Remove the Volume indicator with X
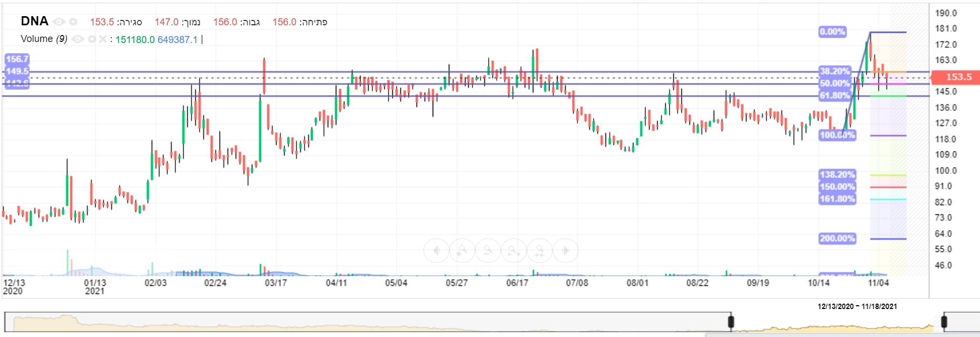980x337 pixels. point(102,39)
